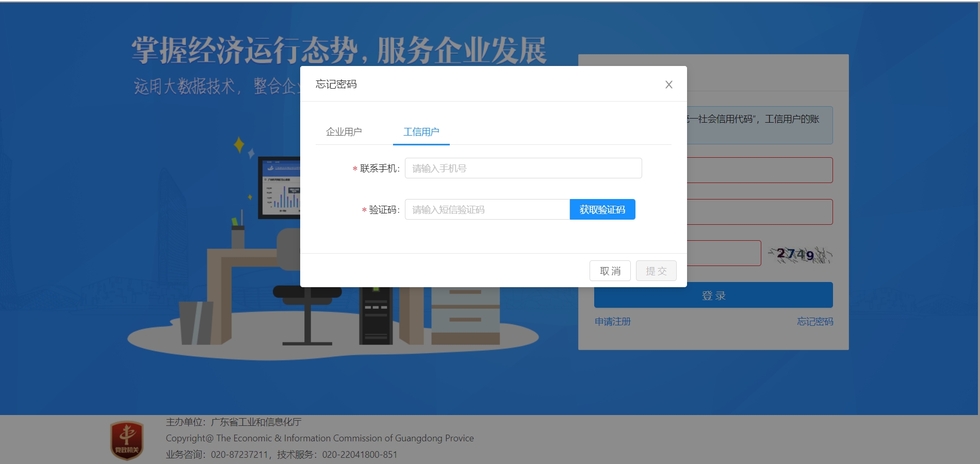Click the 取消 button
Viewport: 980px width, 464px height.
(610, 271)
